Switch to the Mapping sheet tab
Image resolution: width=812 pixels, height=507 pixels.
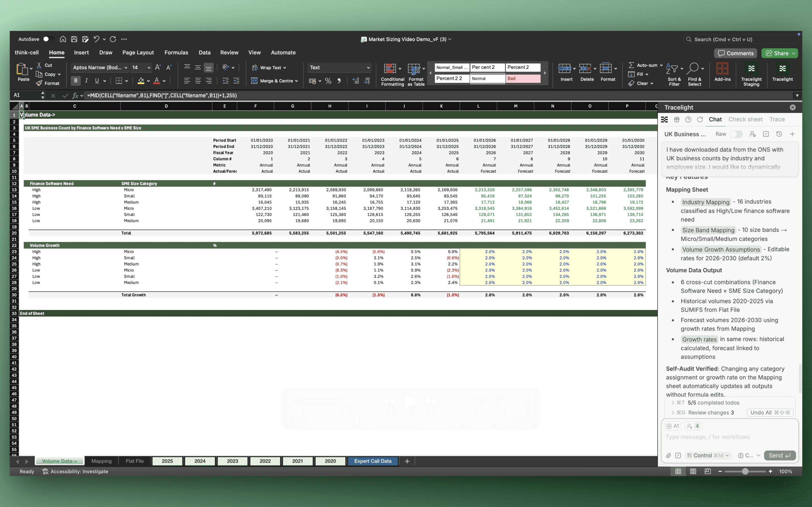pyautogui.click(x=101, y=461)
